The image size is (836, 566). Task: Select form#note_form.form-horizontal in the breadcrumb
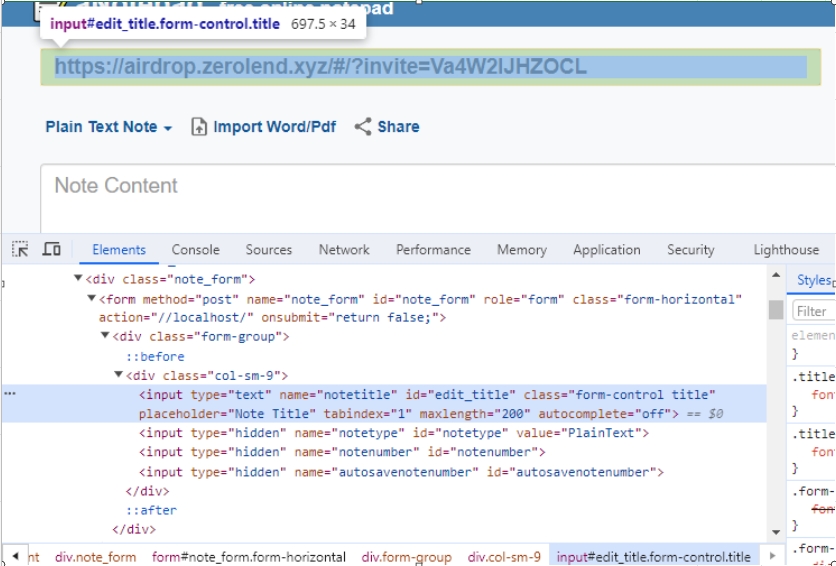[249, 557]
